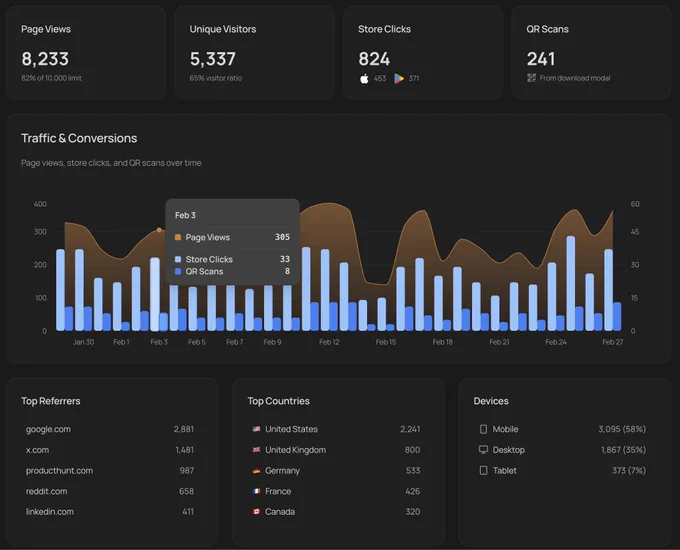Screen dimensions: 680x550
Task: Click the 65% visitor ratio text
Action: click(x=216, y=78)
